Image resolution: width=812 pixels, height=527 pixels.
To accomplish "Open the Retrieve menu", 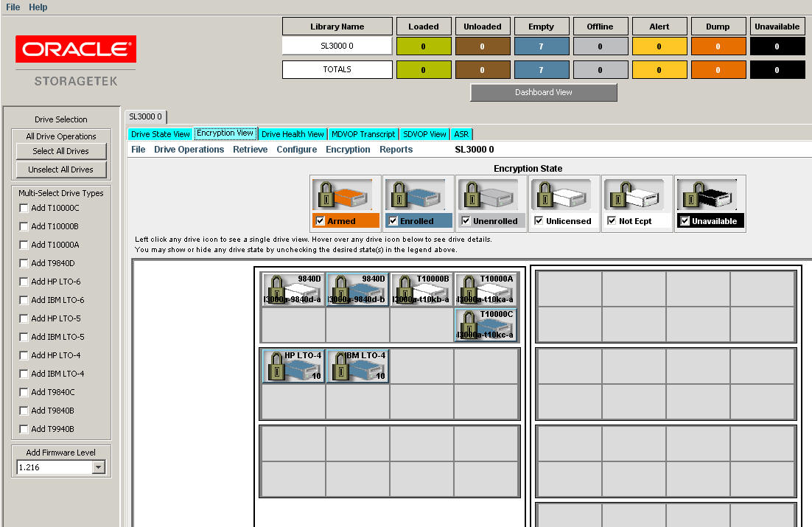I will click(x=250, y=149).
